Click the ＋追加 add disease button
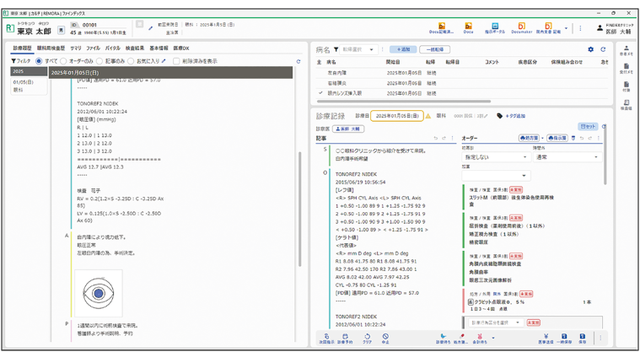640x360 pixels. tap(403, 49)
